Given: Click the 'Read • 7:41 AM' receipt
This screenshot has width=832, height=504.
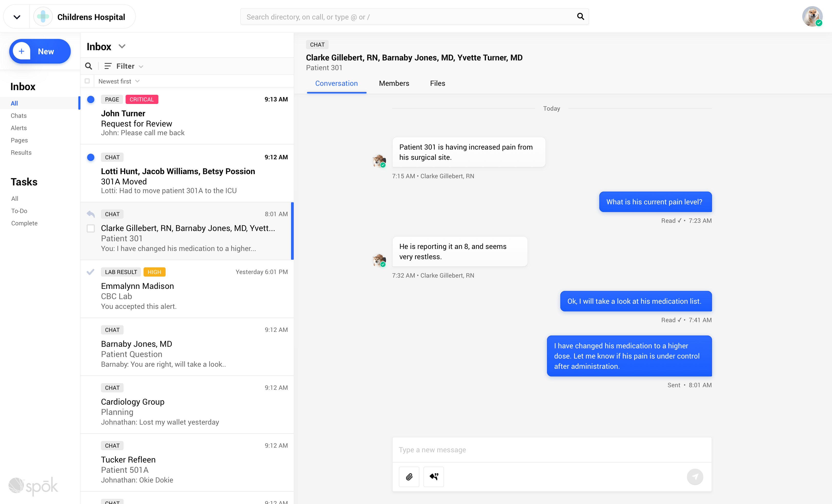Looking at the screenshot, I should coord(686,320).
